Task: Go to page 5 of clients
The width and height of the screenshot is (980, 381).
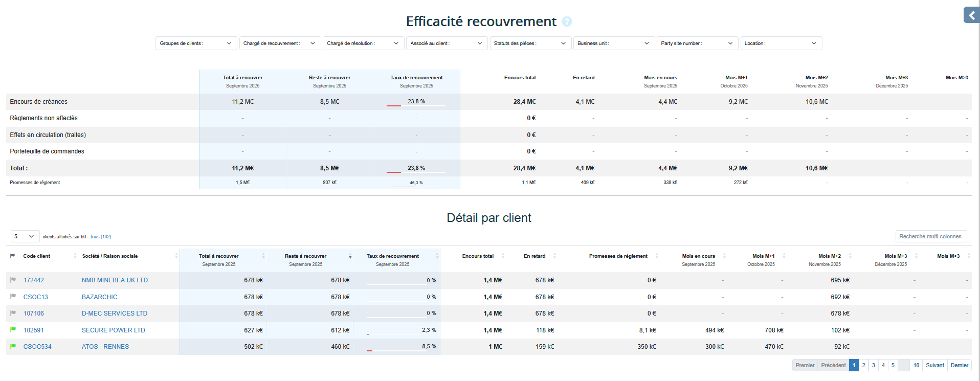Action: [893, 365]
